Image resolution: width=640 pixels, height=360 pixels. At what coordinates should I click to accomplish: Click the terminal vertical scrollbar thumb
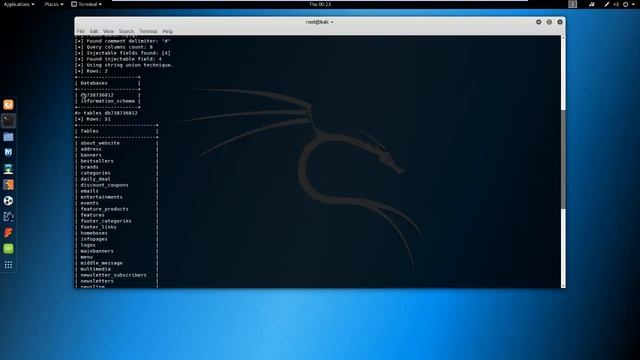pyautogui.click(x=563, y=159)
